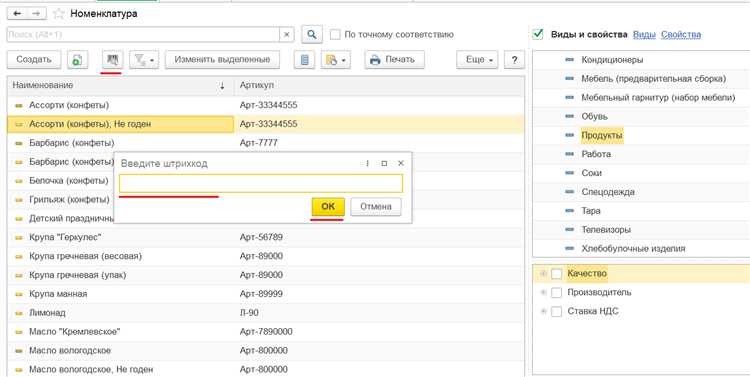750x377 pixels.
Task: Click the icon beside Телевизоры
Action: pyautogui.click(x=569, y=230)
